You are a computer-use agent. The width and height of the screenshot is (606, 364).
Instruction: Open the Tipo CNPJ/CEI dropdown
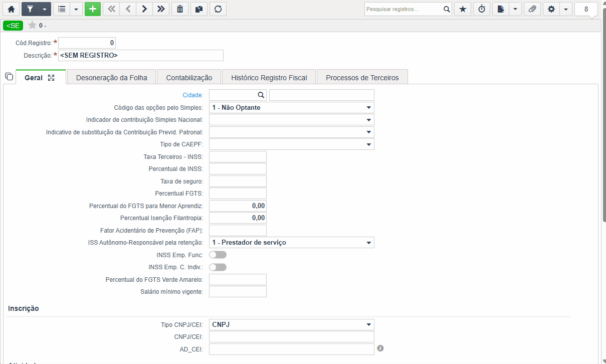(292, 324)
